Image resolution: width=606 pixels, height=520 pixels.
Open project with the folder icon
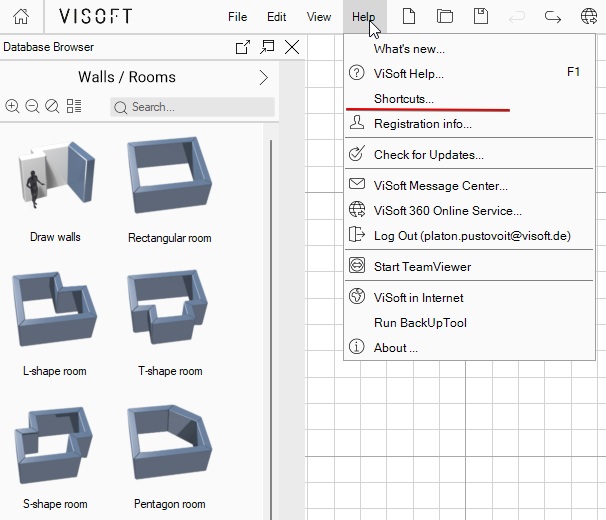point(445,17)
